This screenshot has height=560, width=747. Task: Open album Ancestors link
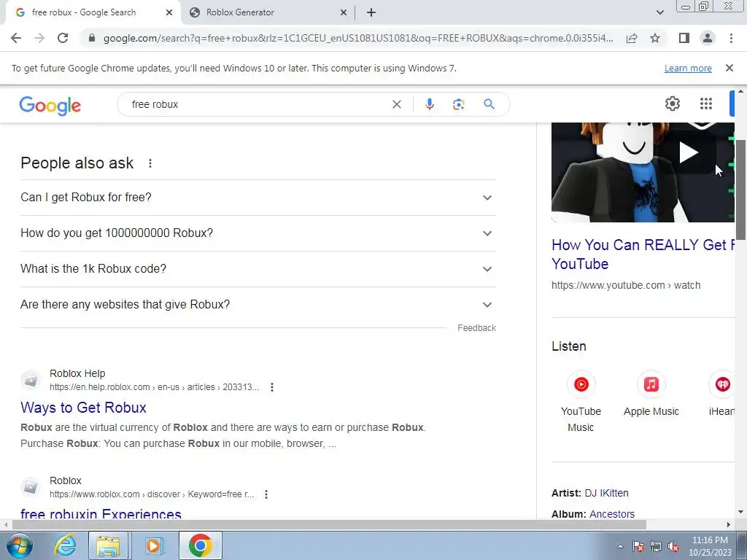tap(612, 514)
